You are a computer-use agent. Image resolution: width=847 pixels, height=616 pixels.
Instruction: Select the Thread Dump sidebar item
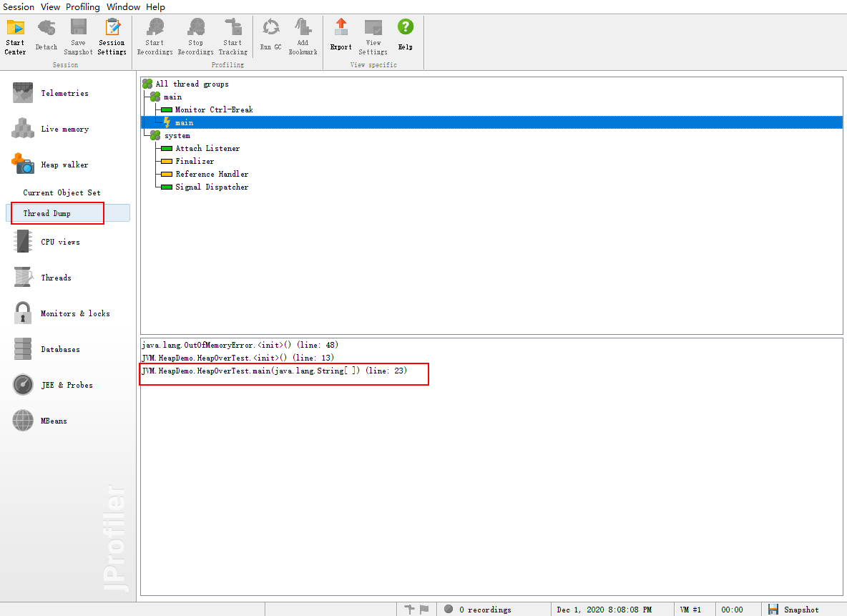tap(68, 213)
